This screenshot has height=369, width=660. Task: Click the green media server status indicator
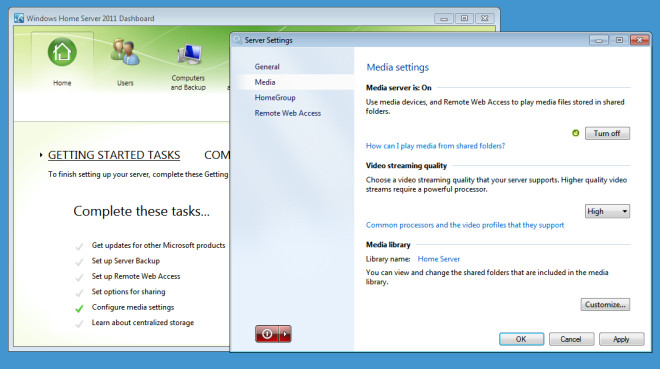point(575,133)
